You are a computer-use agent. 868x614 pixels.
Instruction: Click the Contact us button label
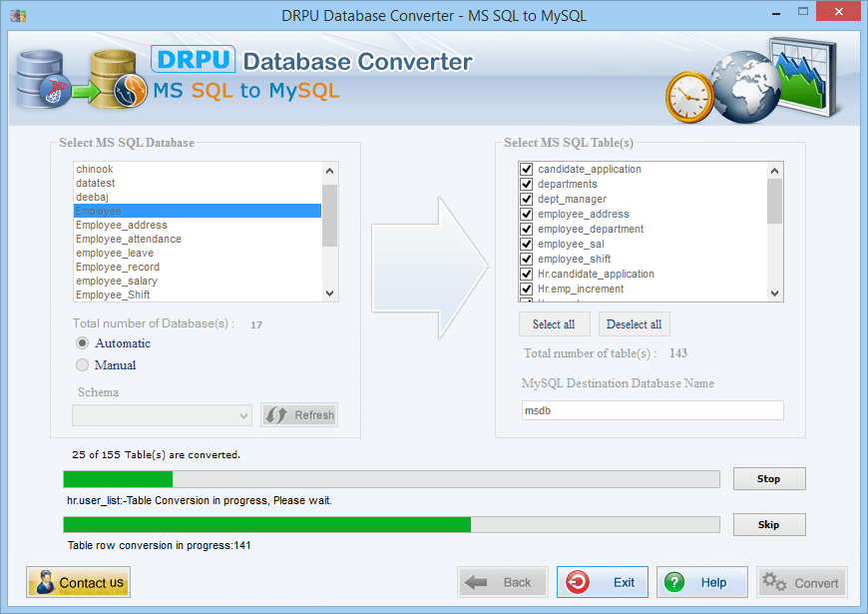click(92, 583)
